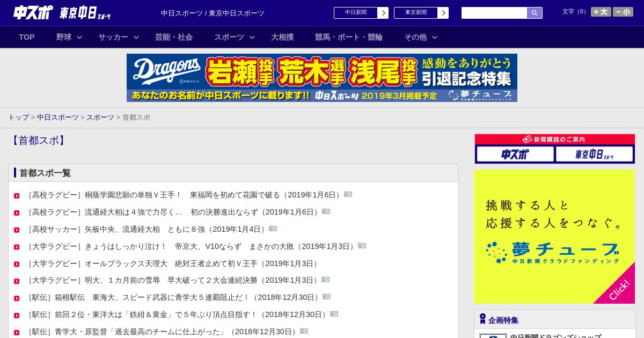Open the サッカー menu item
The image size is (644, 338).
113,37
